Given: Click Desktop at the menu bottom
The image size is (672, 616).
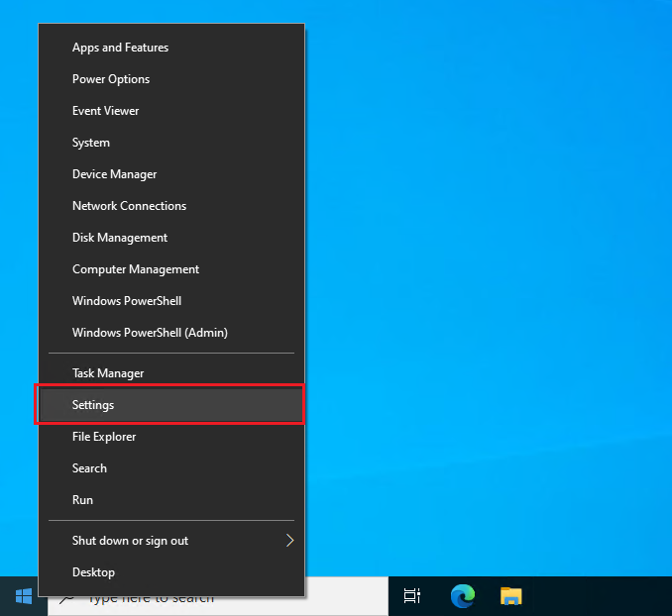Looking at the screenshot, I should (93, 572).
